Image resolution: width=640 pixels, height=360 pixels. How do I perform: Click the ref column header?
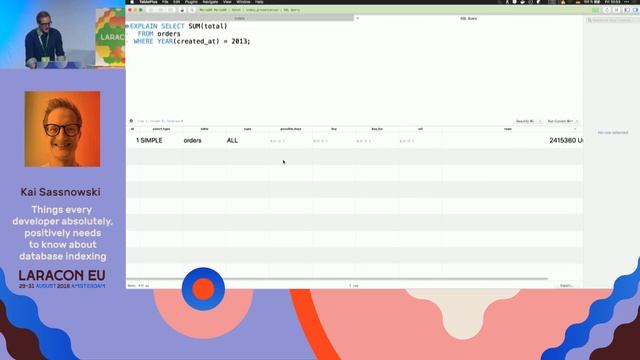420,129
